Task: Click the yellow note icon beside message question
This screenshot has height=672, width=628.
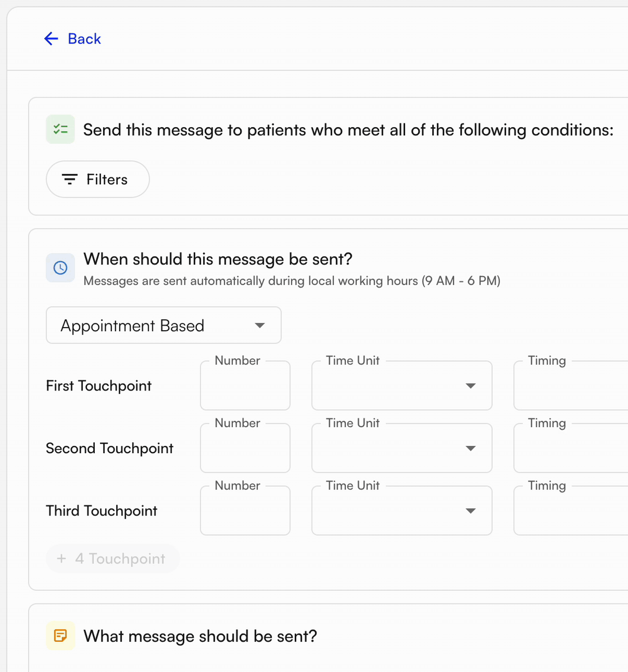Action: (x=60, y=635)
